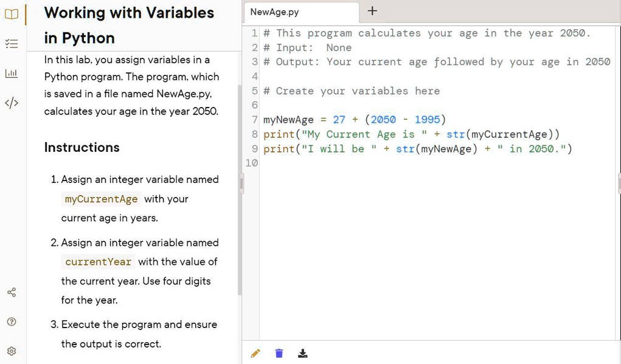Click the splitter handle left of editor
Viewport: 621px width, 364px height.
point(241,184)
